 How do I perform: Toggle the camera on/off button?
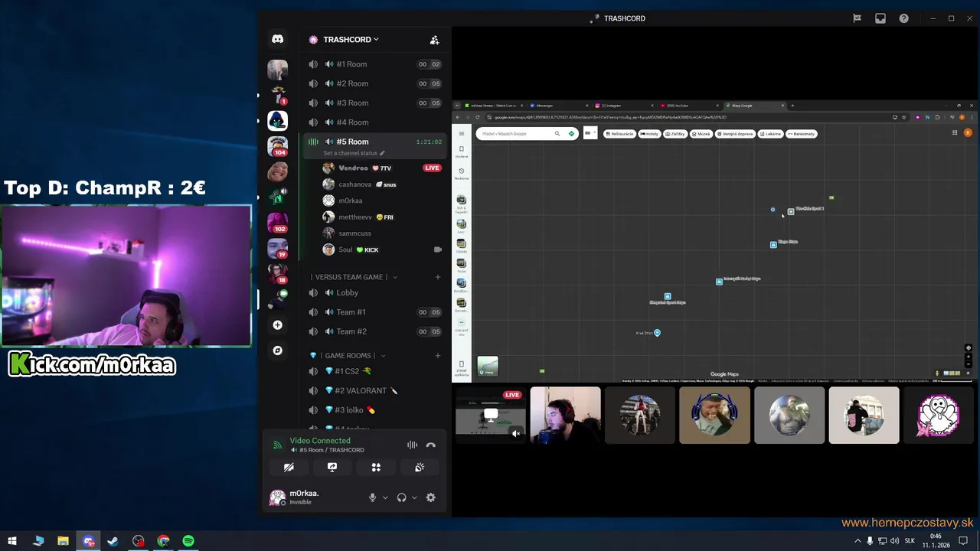tap(289, 467)
